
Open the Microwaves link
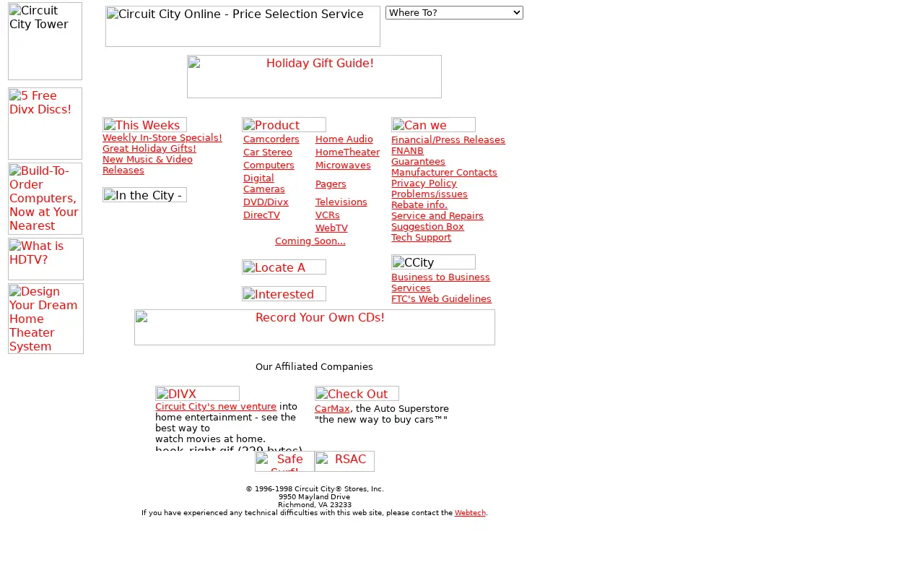tap(343, 165)
